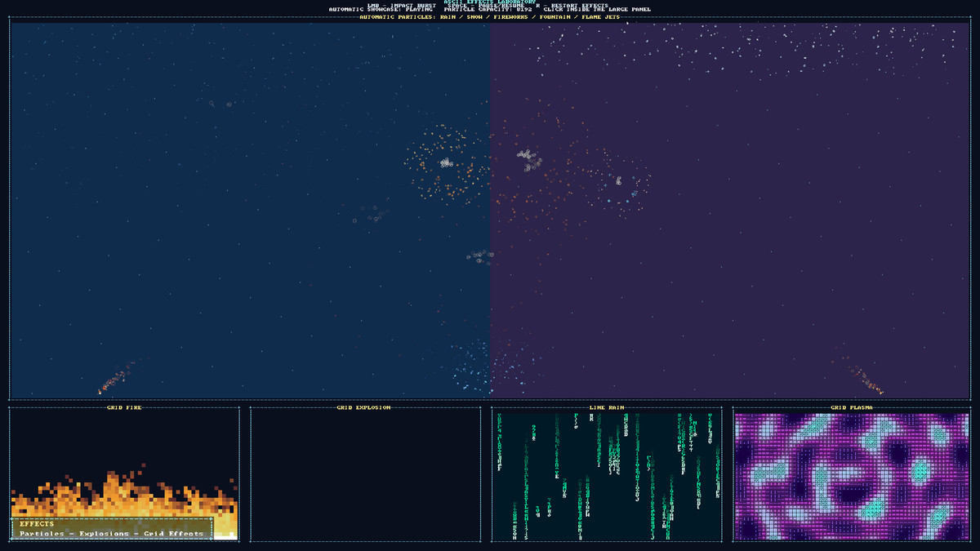980x551 pixels.
Task: Click the 'GRID PLASMA' panel title
Action: 851,407
